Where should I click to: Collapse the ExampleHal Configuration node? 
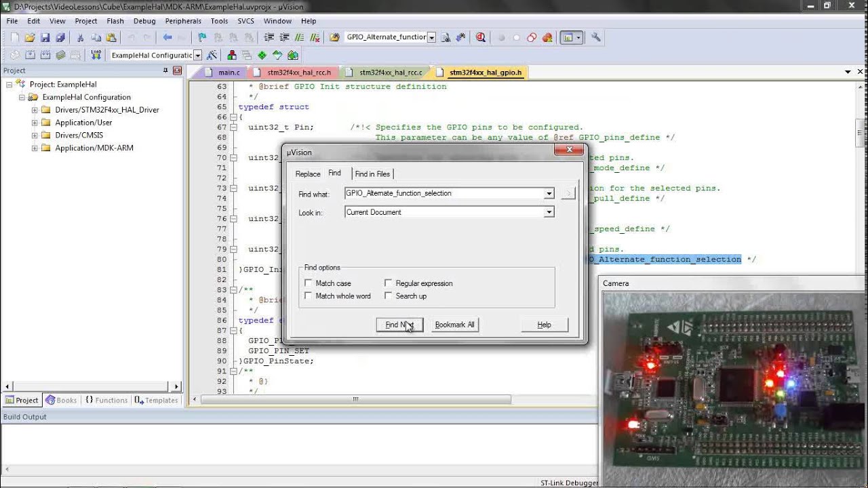pyautogui.click(x=22, y=98)
